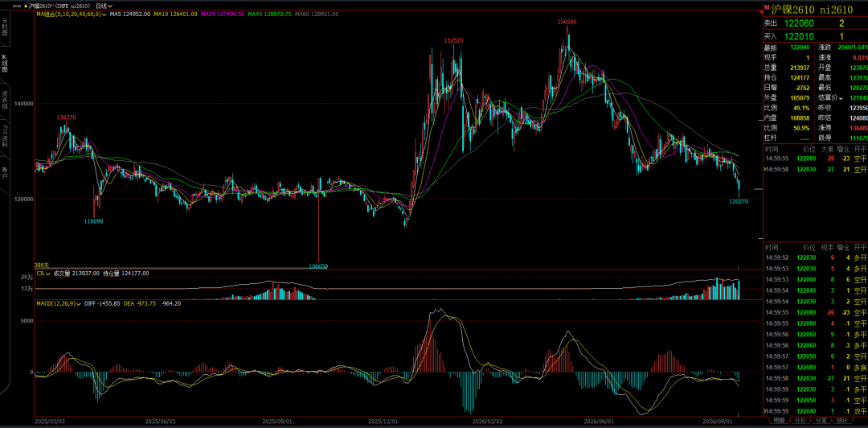Click the 156500 high price marker
The image size is (868, 428).
[567, 22]
